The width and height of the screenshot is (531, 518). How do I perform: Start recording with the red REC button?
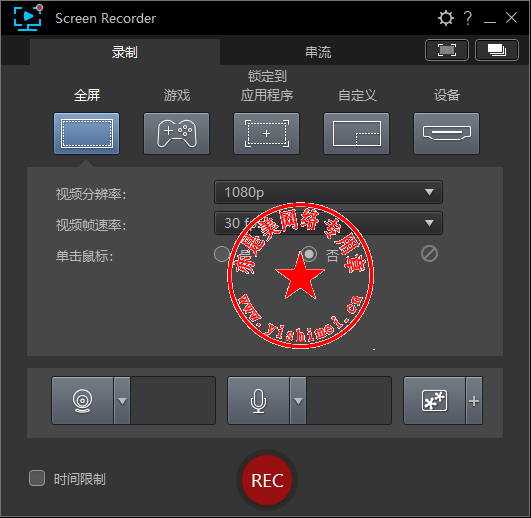(267, 480)
